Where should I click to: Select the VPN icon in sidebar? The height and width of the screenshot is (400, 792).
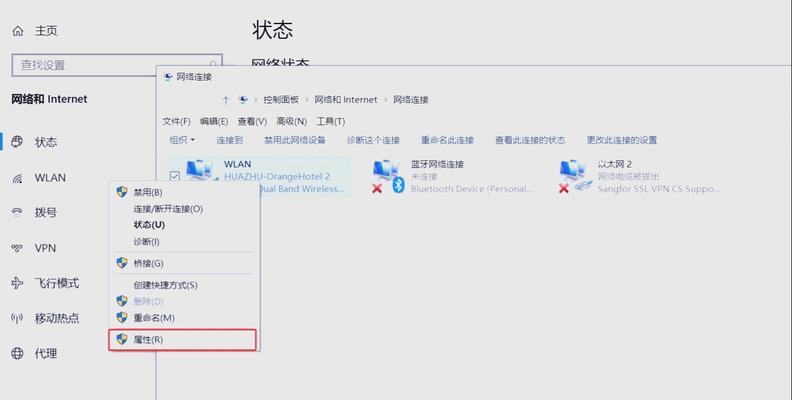tap(17, 248)
